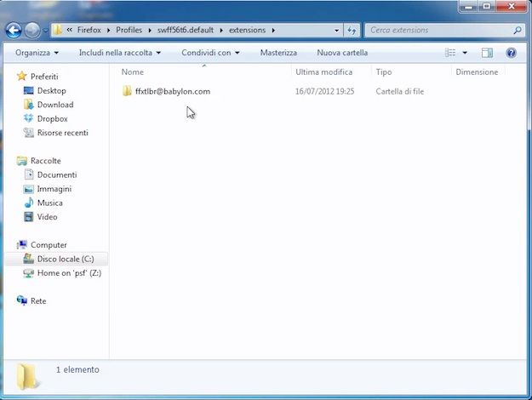
Task: Select Computer in navigation pane
Action: [49, 244]
